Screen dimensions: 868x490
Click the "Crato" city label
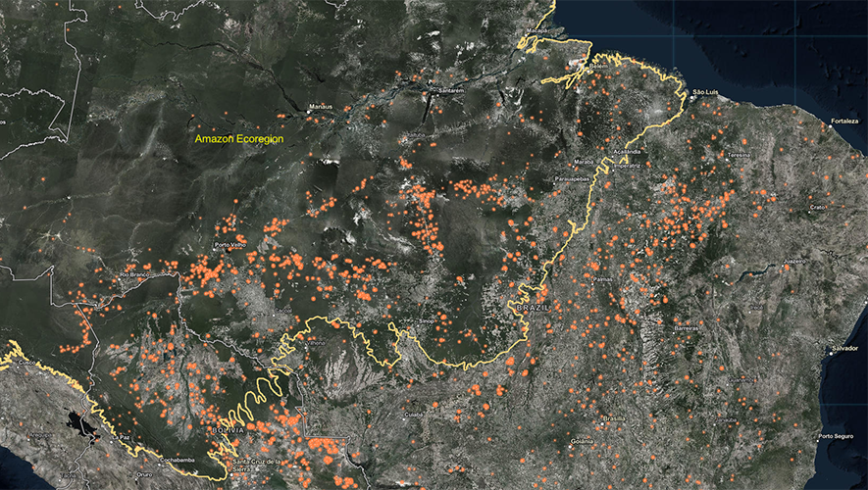817,208
